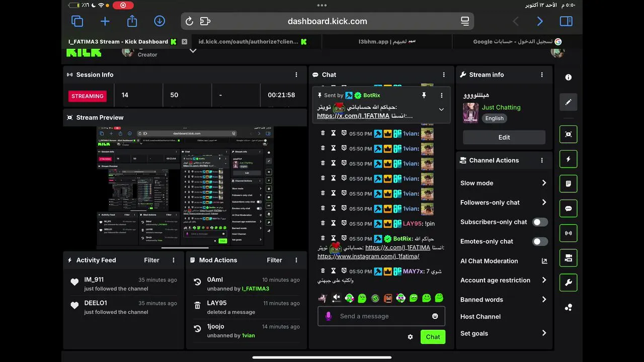This screenshot has height=362, width=644.
Task: Open the instagram.com/i_1fatima link
Action: 368,256
